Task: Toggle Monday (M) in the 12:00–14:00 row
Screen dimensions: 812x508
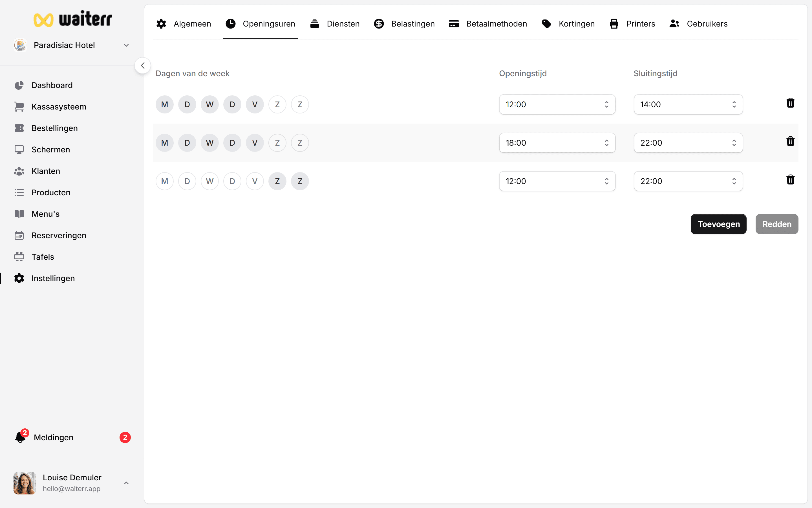Action: click(165, 104)
